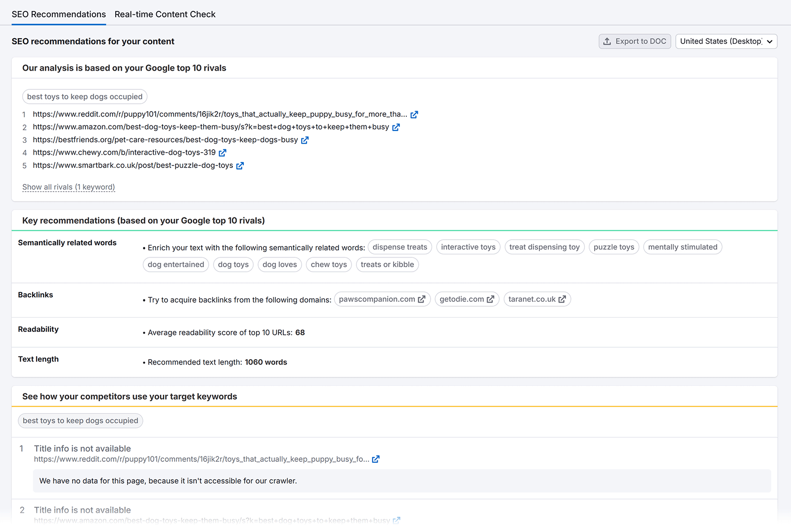Open the United States (Desktop) location dropdown

pyautogui.click(x=726, y=41)
